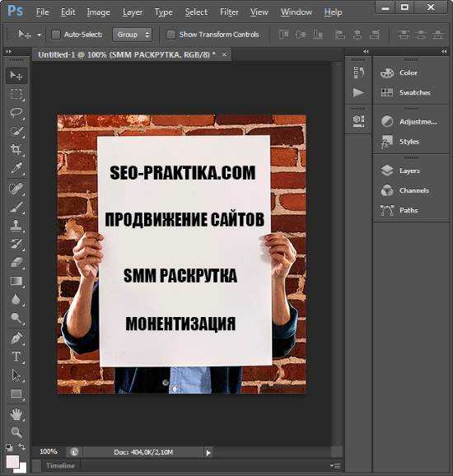Expand the narrow icon dock column

(366, 51)
